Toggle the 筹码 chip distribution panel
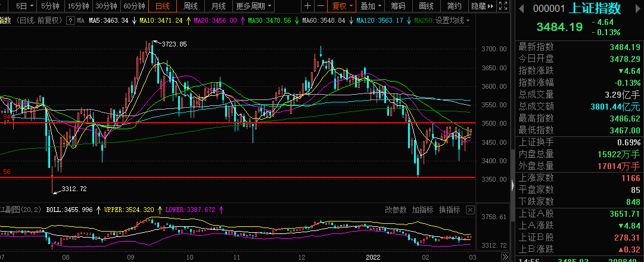Viewport: 644px width, 262px height. tap(398, 7)
